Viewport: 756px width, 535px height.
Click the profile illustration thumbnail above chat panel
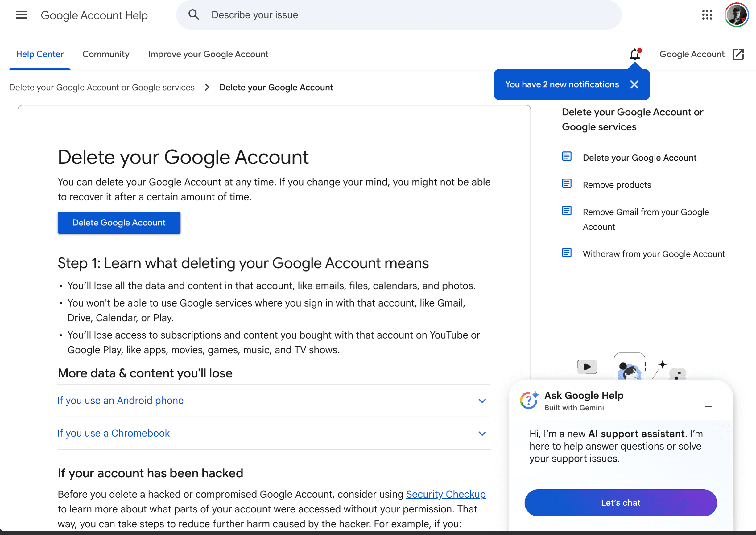630,366
